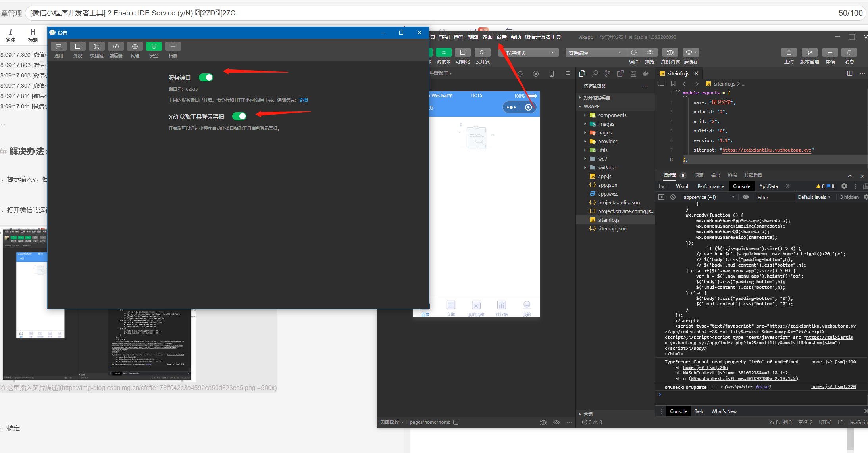Open the 安全 (Security) settings tab
This screenshot has width=868, height=453.
point(154,50)
